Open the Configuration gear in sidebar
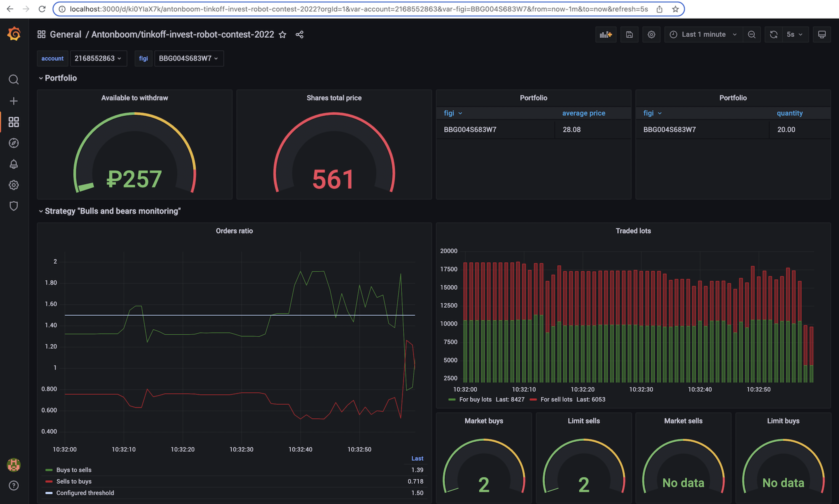This screenshot has width=839, height=504. point(14,185)
